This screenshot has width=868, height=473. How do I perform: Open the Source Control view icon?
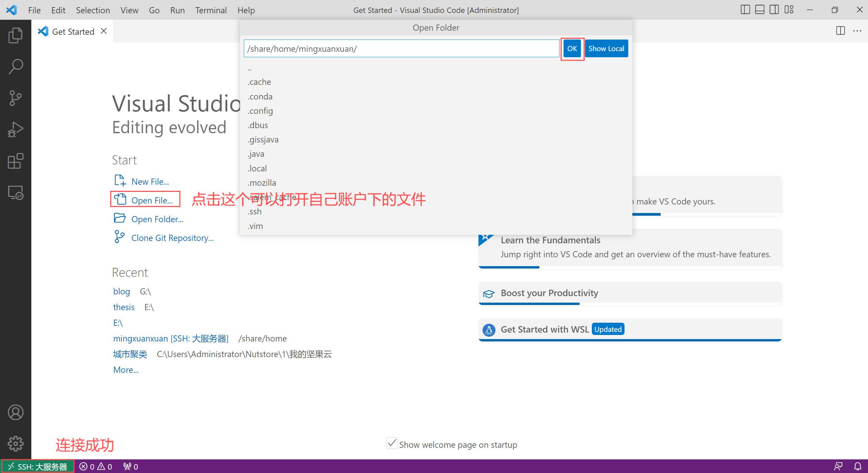click(15, 98)
